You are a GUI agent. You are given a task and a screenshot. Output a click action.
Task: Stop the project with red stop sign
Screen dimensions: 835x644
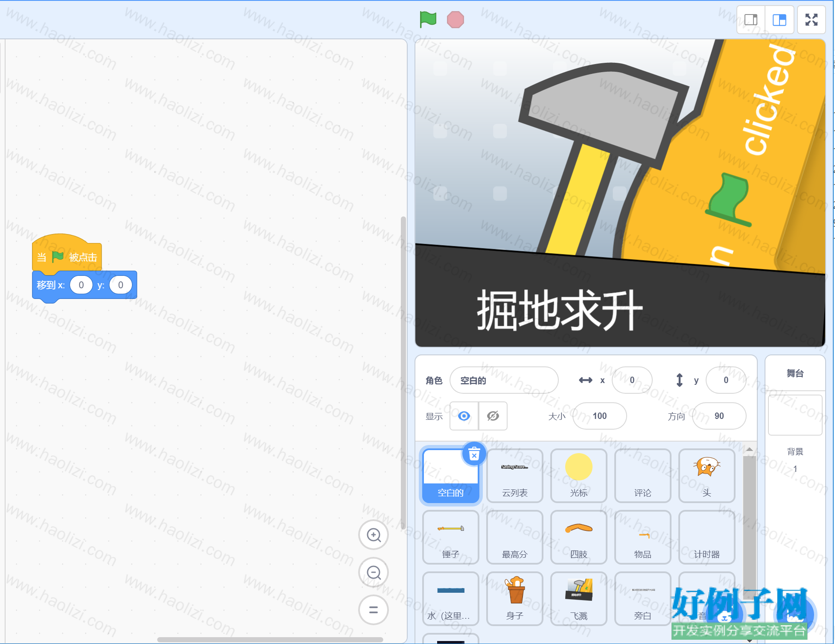click(x=455, y=20)
